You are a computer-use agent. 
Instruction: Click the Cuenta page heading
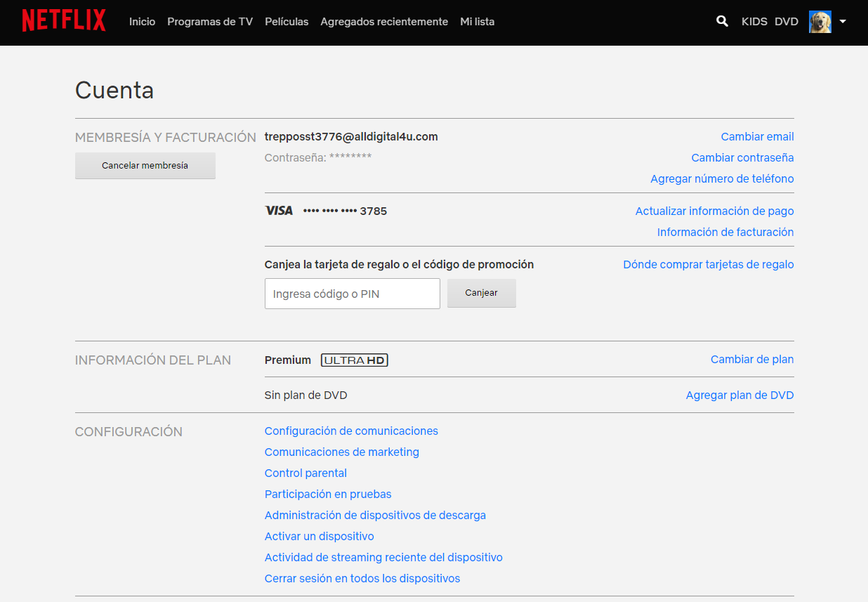tap(114, 91)
